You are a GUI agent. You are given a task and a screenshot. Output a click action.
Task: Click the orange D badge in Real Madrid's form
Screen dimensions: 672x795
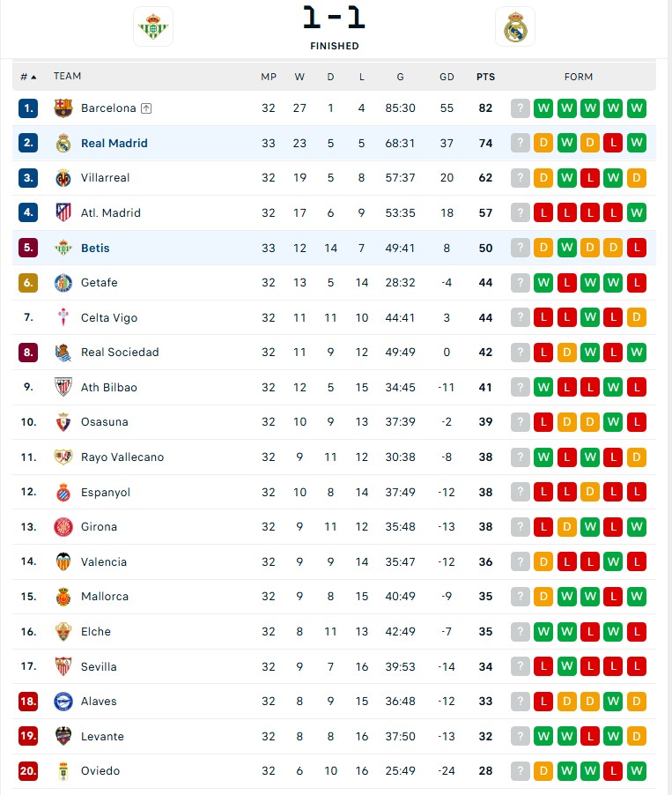point(543,143)
